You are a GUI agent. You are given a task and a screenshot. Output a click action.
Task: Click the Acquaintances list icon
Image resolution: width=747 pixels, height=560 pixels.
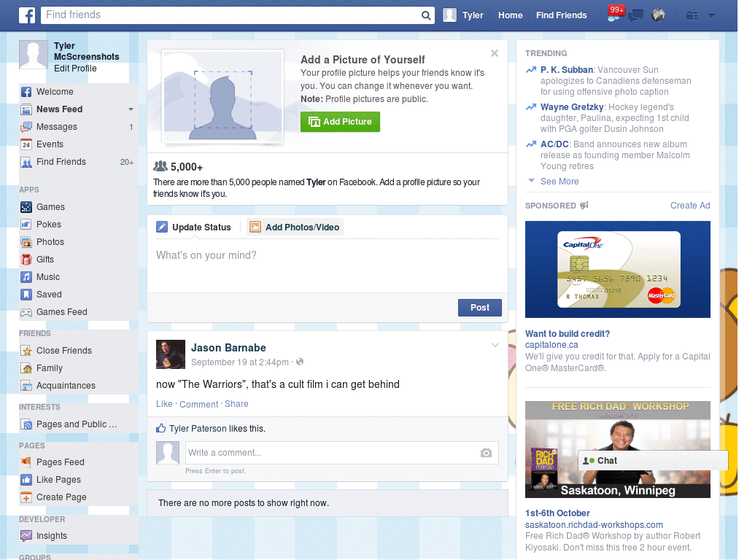tap(26, 386)
